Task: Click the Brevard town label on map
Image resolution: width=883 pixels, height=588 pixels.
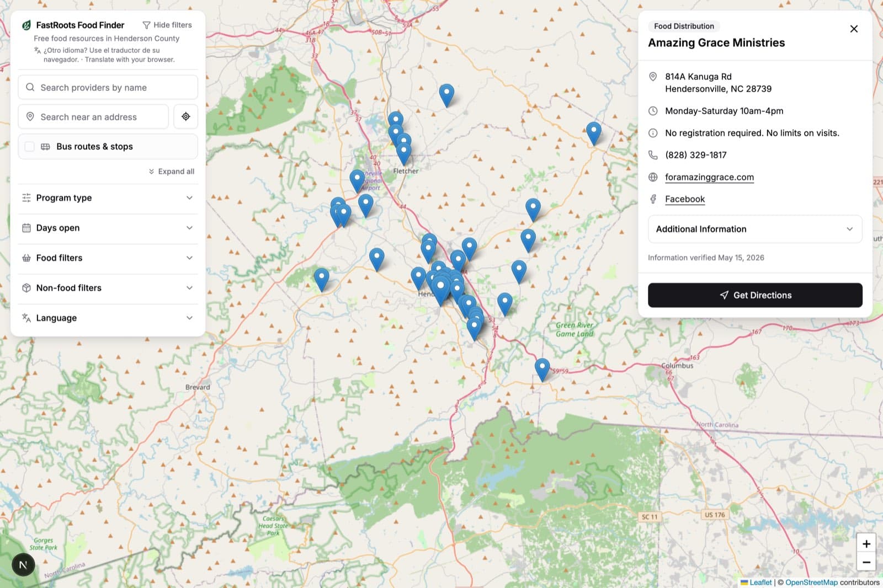Action: coord(198,387)
